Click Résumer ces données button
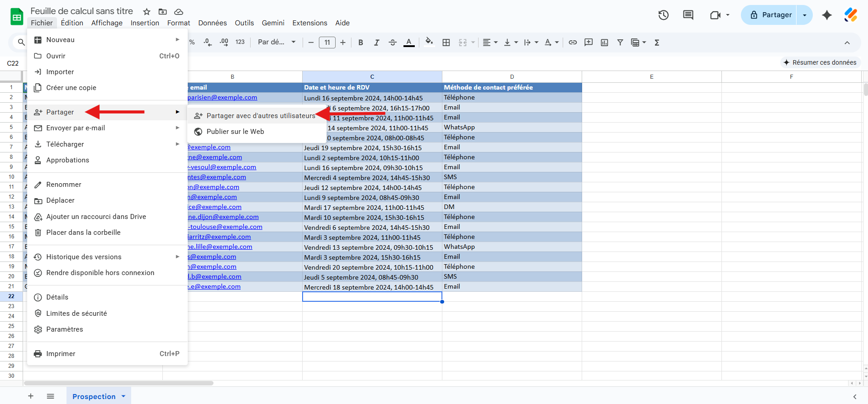Image resolution: width=868 pixels, height=404 pixels. click(820, 62)
